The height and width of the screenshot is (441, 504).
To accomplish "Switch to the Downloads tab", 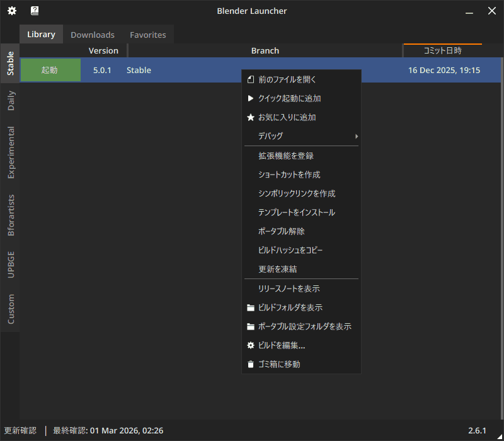I will 93,35.
